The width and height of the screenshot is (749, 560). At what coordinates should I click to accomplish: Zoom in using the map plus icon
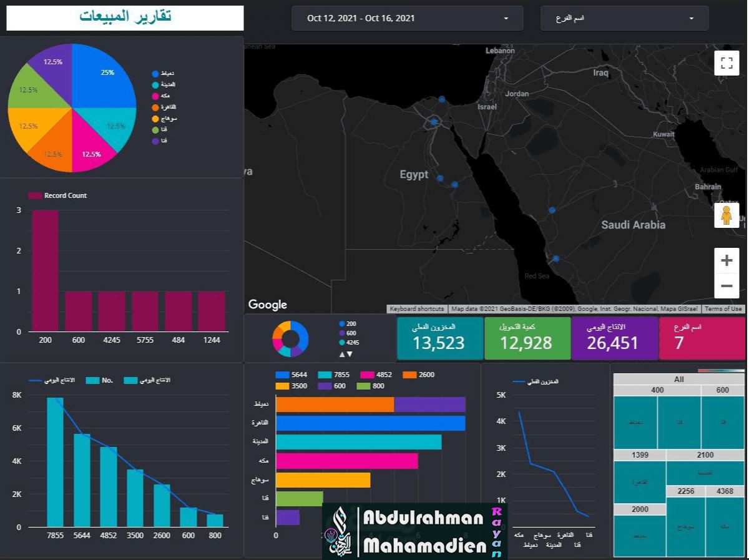(x=726, y=260)
